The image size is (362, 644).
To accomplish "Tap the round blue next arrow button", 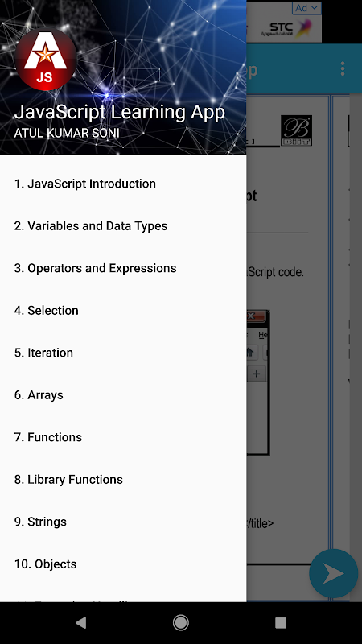I will [x=333, y=573].
